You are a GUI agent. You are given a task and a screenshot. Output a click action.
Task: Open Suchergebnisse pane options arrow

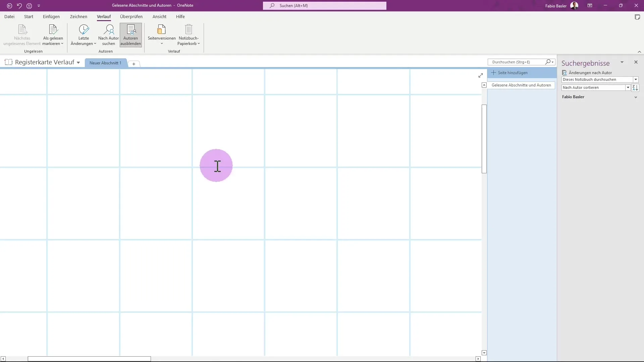coord(622,62)
